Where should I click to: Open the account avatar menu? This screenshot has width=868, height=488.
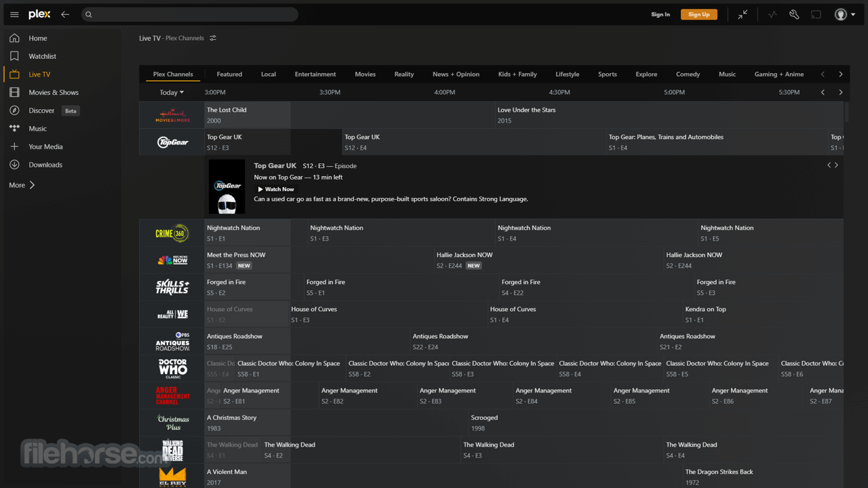pyautogui.click(x=844, y=14)
